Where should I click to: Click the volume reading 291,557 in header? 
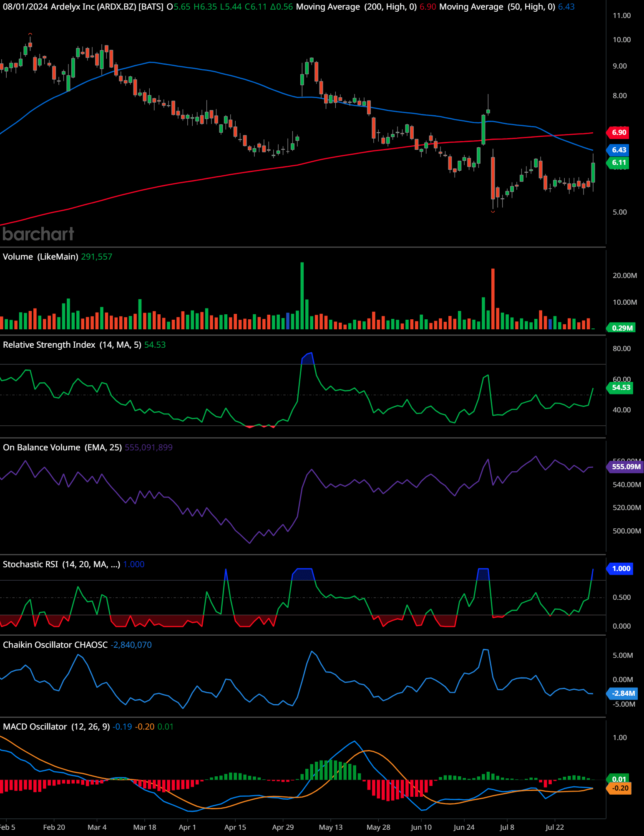click(96, 257)
